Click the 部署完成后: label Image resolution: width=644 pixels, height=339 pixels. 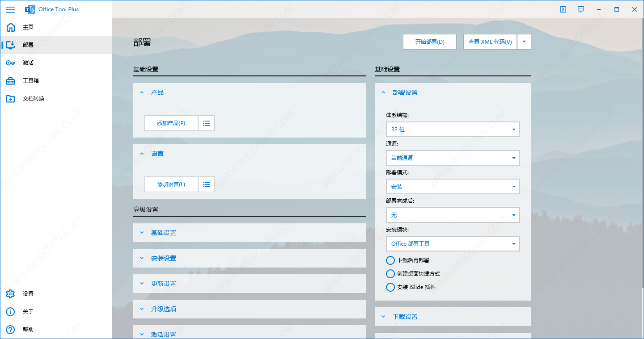(x=400, y=201)
